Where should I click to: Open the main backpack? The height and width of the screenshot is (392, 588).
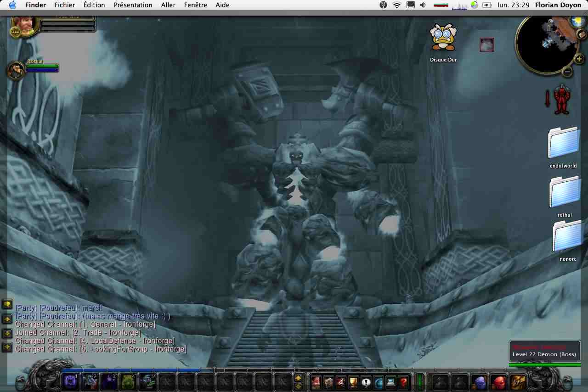(x=518, y=382)
